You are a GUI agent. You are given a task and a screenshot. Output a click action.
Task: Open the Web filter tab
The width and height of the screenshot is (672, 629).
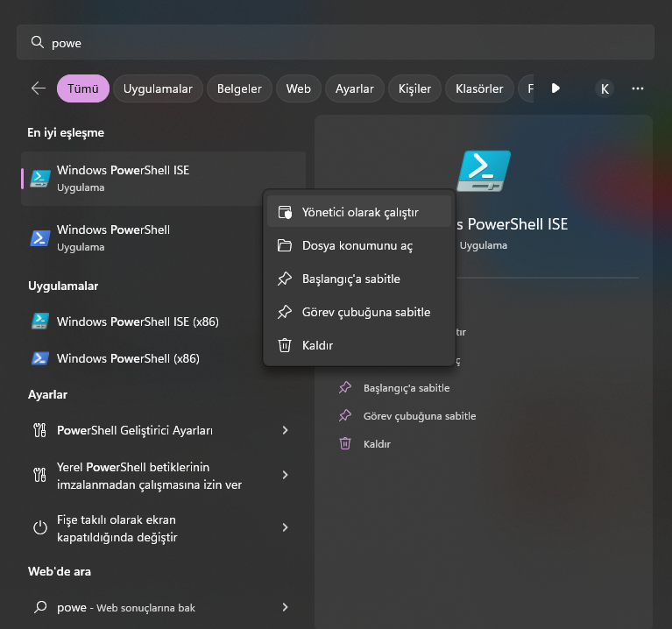(x=298, y=88)
